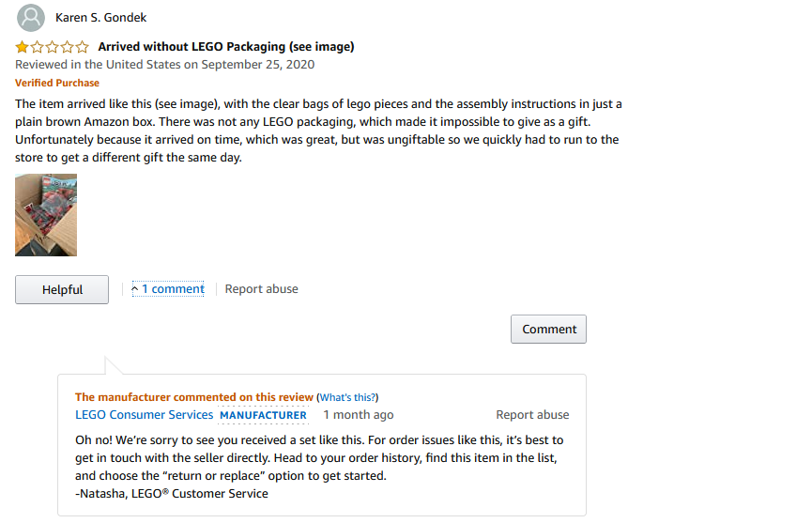Click the '1 month ago' timestamp
812x523 pixels.
click(x=359, y=415)
